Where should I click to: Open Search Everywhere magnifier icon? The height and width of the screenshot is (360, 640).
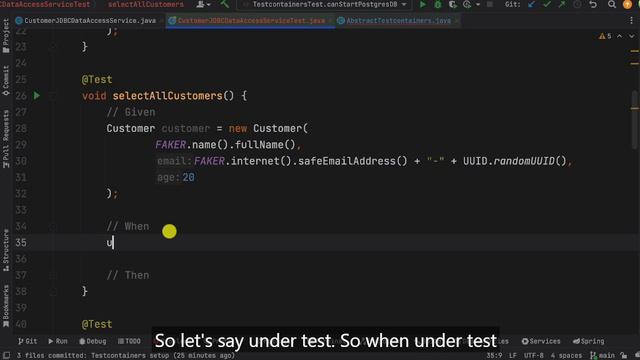pyautogui.click(x=611, y=4)
